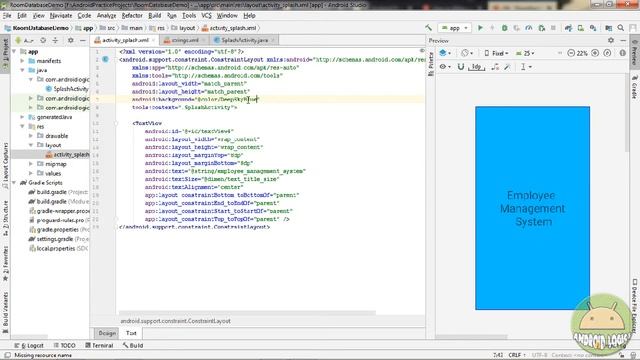Hide the Preview panel with minus icon
Screen dimensions: 640x360
[623, 40]
